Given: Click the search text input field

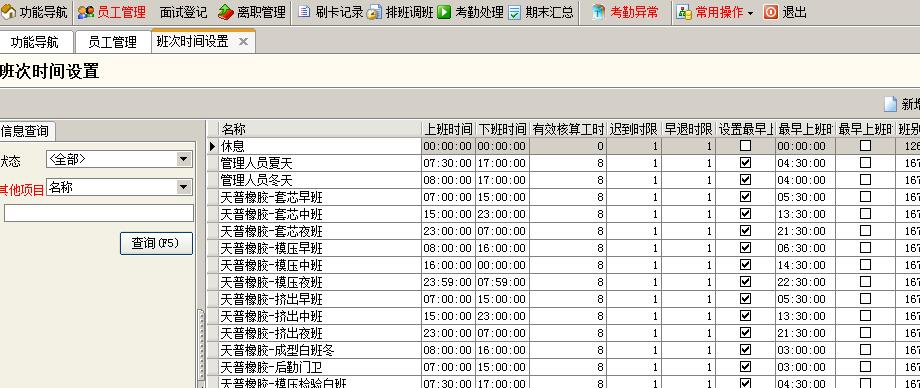Looking at the screenshot, I should point(99,213).
